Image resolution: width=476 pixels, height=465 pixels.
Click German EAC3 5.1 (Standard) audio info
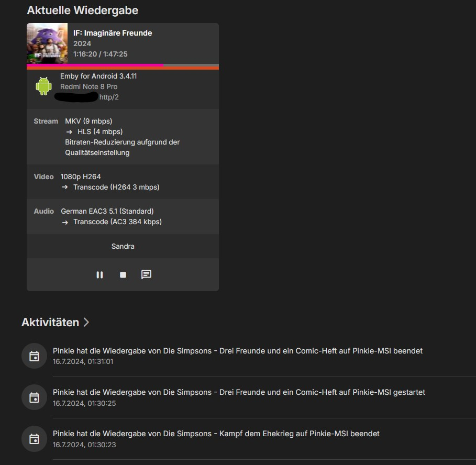[107, 211]
